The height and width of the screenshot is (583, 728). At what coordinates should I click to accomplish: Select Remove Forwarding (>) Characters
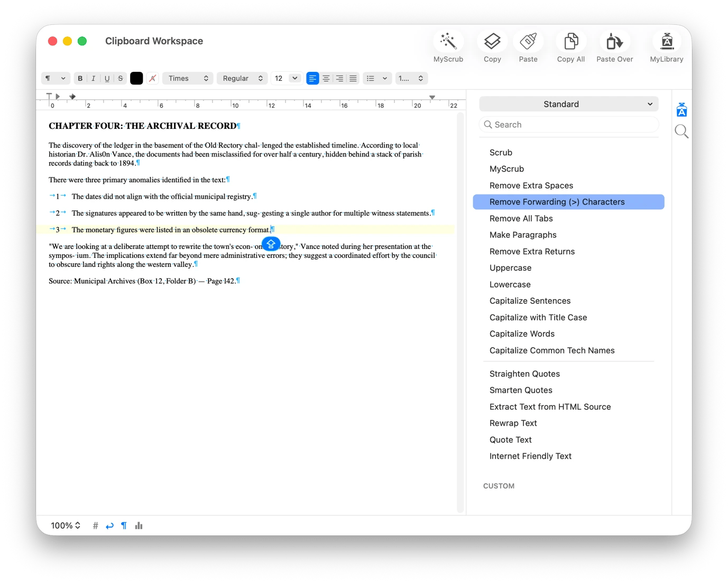(x=569, y=202)
